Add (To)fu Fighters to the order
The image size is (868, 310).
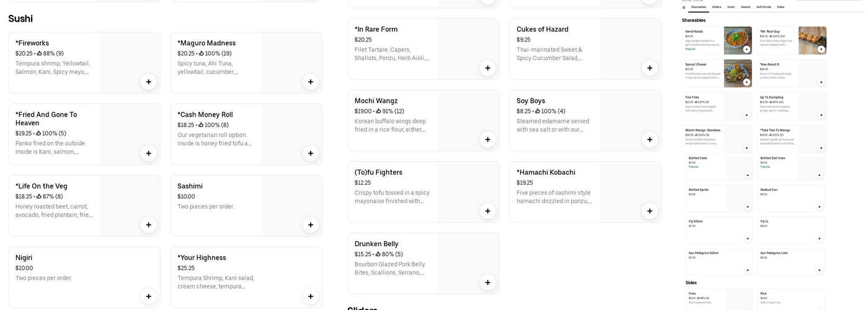(487, 211)
